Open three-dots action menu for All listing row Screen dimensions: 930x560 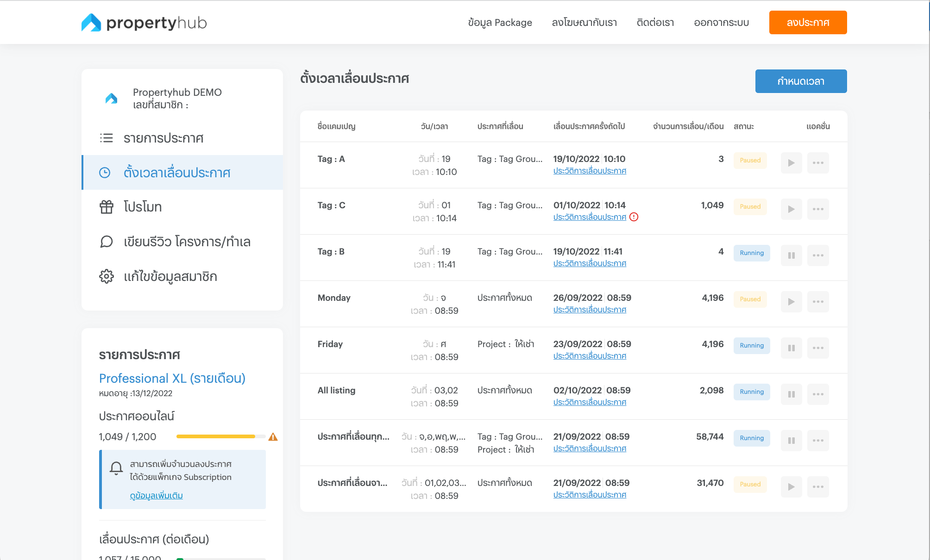pos(818,394)
